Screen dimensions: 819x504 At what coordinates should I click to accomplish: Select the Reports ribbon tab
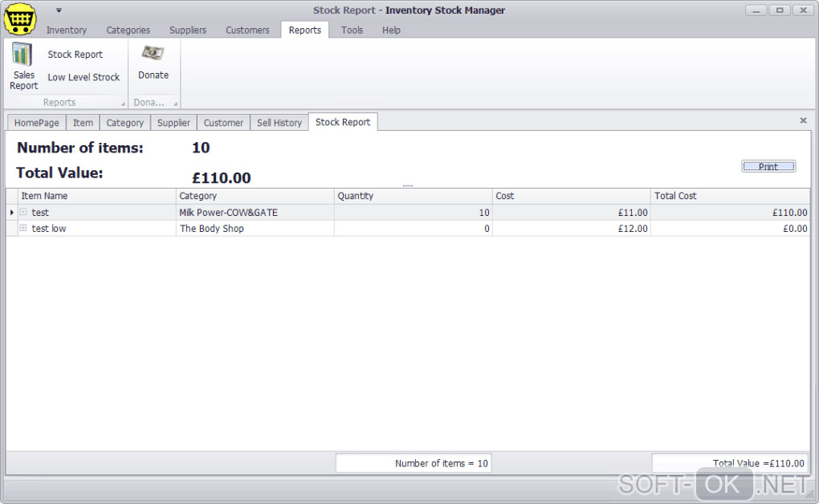point(305,30)
